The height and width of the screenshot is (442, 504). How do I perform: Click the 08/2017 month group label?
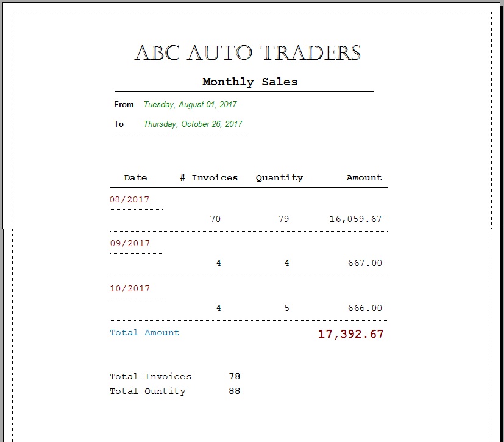(x=130, y=199)
